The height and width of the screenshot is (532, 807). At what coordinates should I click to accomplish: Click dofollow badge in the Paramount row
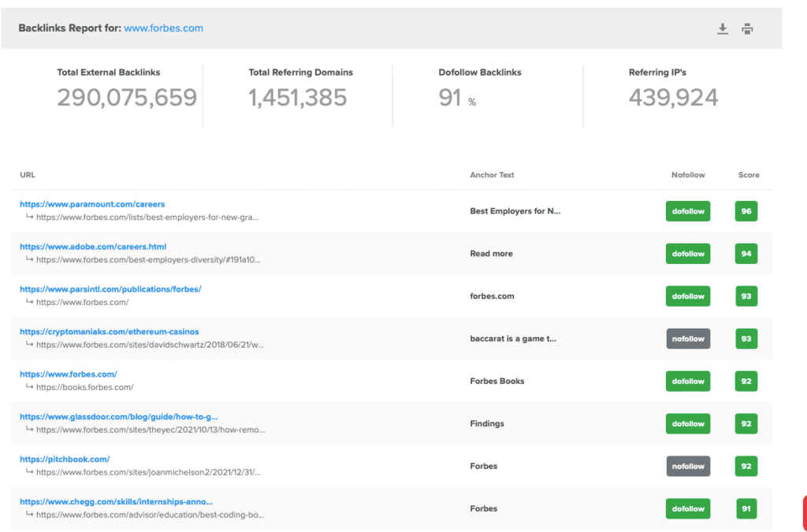coord(687,211)
